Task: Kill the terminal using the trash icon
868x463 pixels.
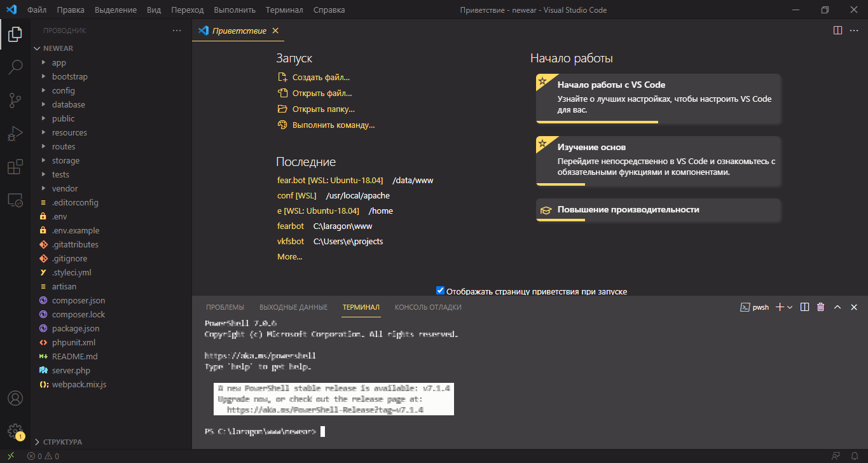Action: (821, 307)
